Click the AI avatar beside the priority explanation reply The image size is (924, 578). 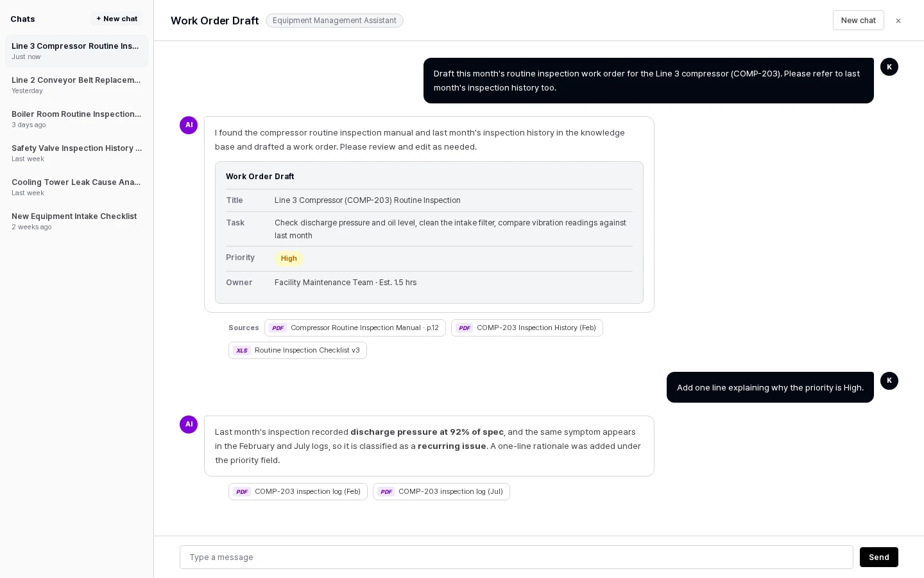point(189,425)
